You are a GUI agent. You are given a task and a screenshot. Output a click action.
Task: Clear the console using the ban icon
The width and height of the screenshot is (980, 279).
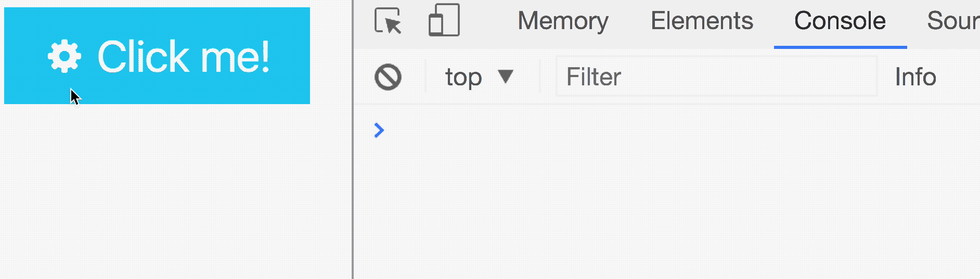point(388,78)
